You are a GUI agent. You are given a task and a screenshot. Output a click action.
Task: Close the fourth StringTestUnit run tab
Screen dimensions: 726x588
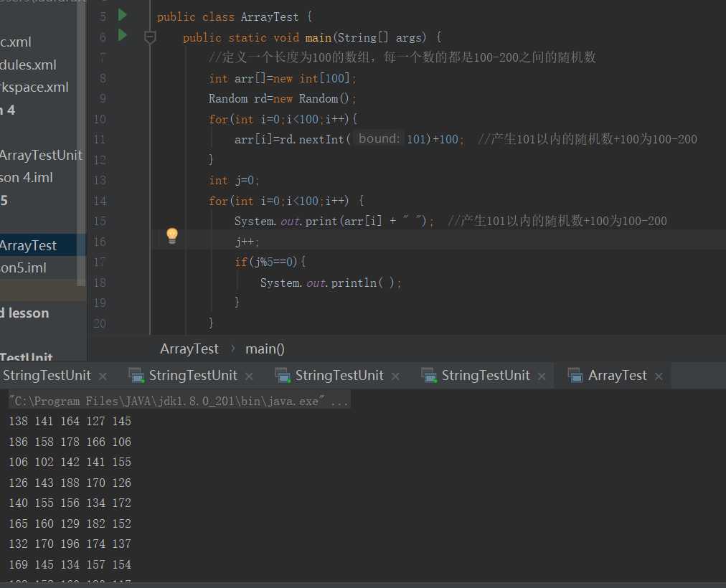542,376
